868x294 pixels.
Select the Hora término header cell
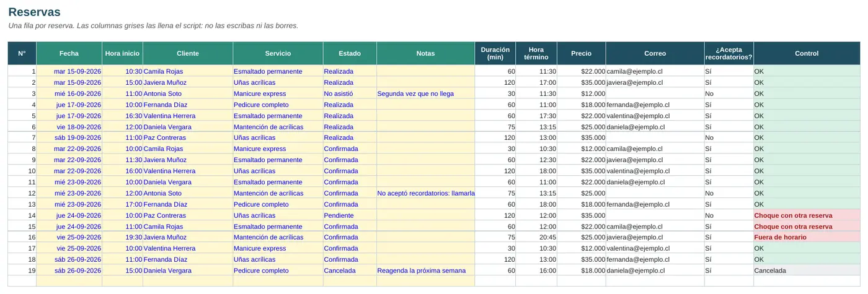tap(536, 53)
